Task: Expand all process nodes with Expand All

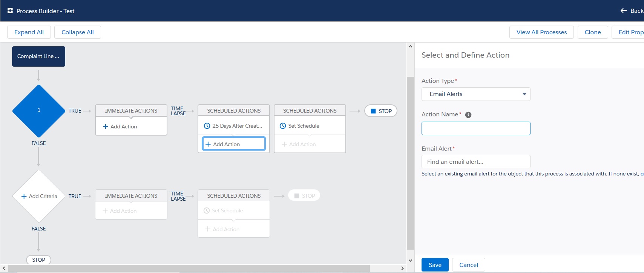Action: [29, 32]
